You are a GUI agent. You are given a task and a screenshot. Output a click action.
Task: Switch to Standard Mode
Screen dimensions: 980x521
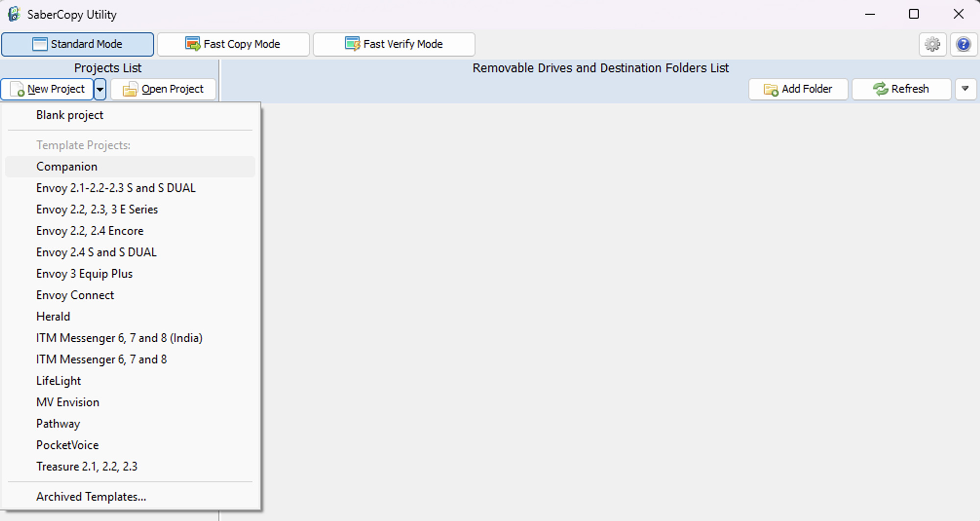pyautogui.click(x=77, y=44)
